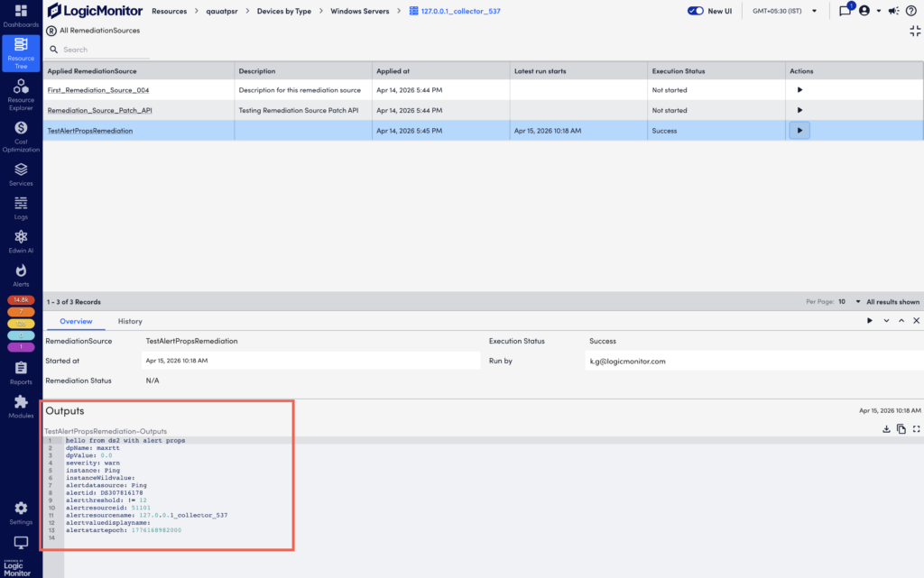This screenshot has width=924, height=578.
Task: Click qauatpsr in the breadcrumb
Action: [222, 11]
